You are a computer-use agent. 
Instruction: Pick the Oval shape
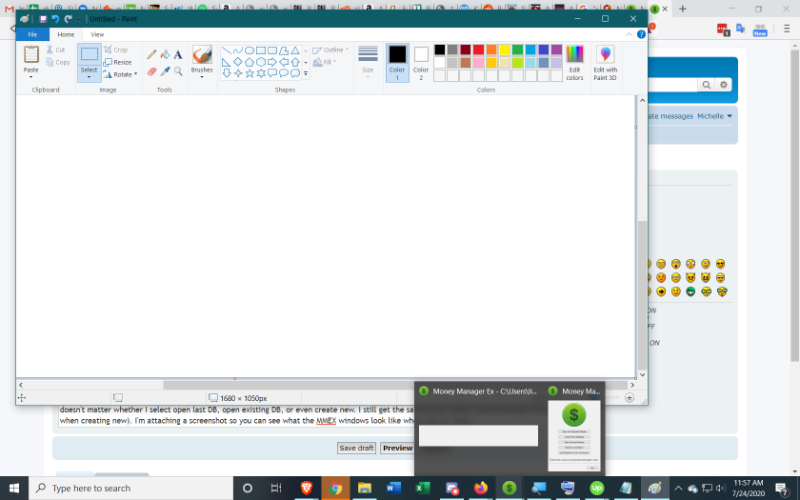pyautogui.click(x=249, y=51)
